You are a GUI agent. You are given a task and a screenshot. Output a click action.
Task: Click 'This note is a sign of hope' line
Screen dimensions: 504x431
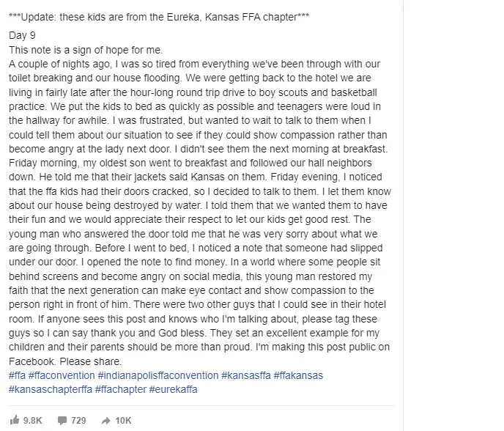[86, 50]
